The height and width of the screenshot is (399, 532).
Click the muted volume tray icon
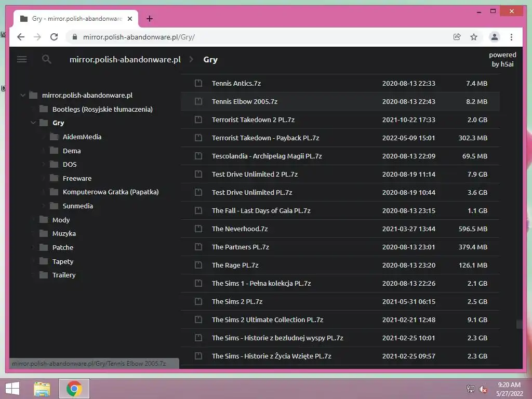[x=483, y=389]
